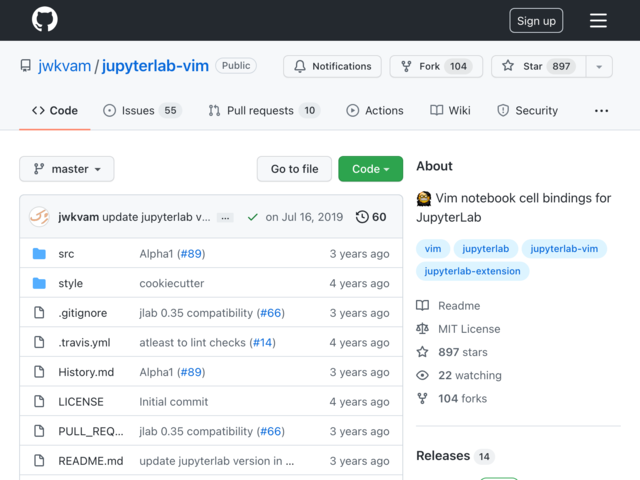
Task: Click the .gitignore file icon
Action: click(x=39, y=313)
